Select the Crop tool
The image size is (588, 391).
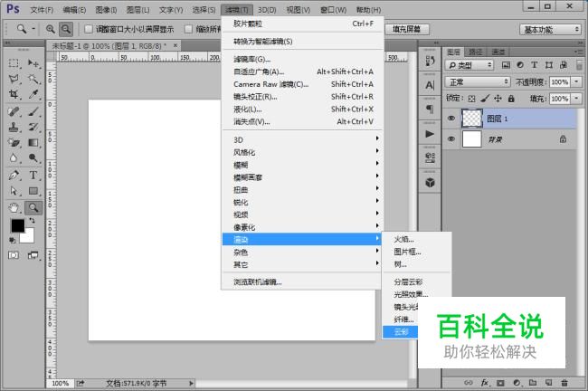pyautogui.click(x=14, y=94)
